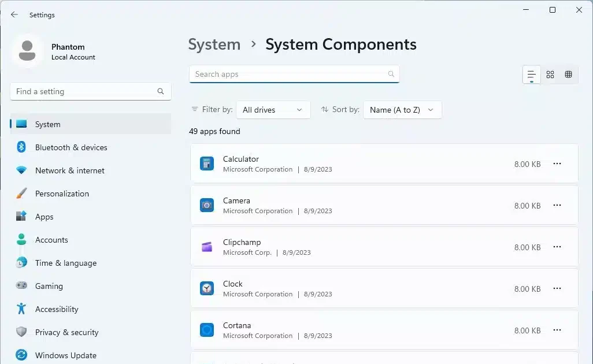Select Personalization in the sidebar
Screen dimensions: 593x364
(x=62, y=194)
